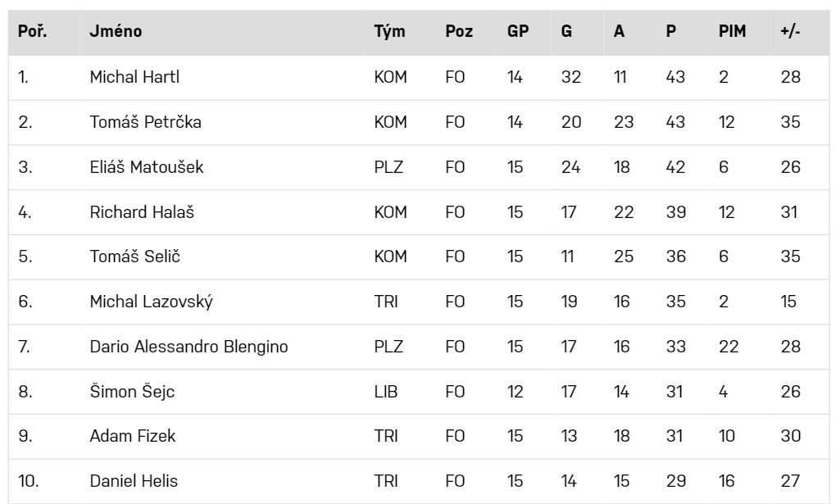Sort by the PIM column header

click(x=732, y=32)
